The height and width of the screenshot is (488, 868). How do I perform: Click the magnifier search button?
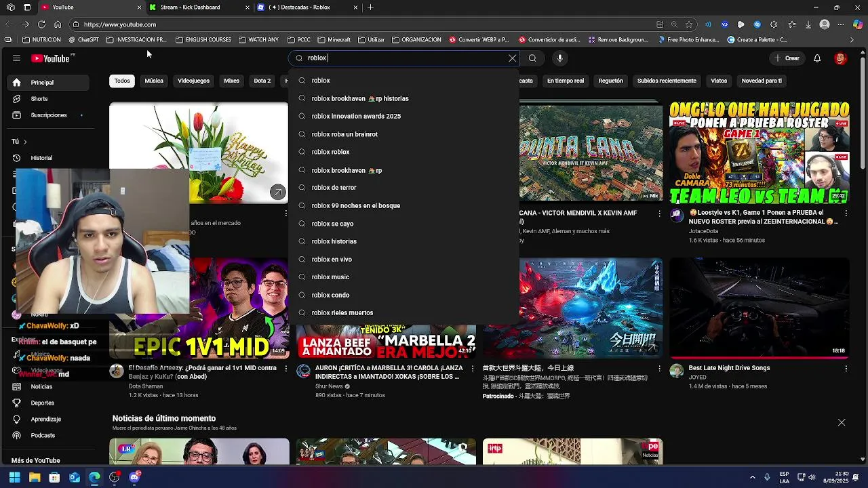(532, 58)
